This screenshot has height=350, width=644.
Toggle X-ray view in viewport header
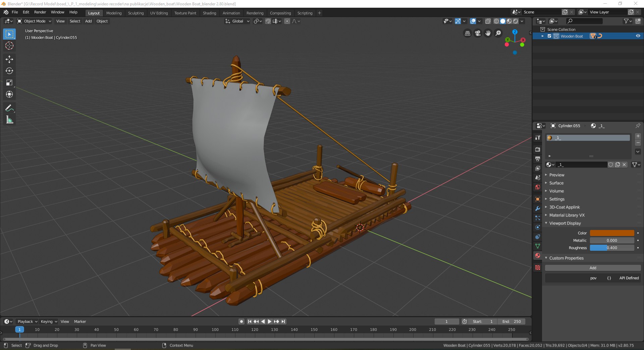(x=488, y=21)
